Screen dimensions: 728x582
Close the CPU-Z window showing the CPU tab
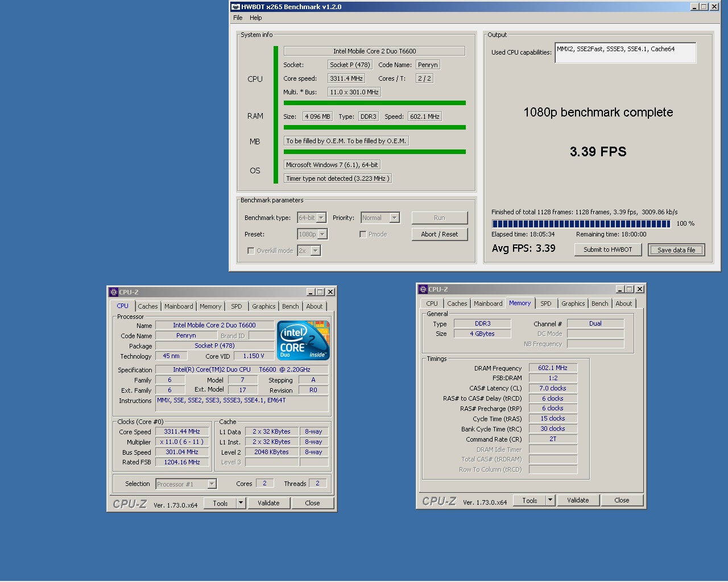(x=330, y=292)
